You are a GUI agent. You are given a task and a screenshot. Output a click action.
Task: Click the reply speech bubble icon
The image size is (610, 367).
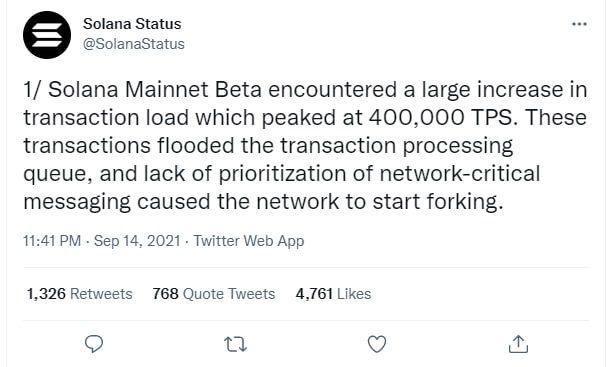[x=94, y=344]
